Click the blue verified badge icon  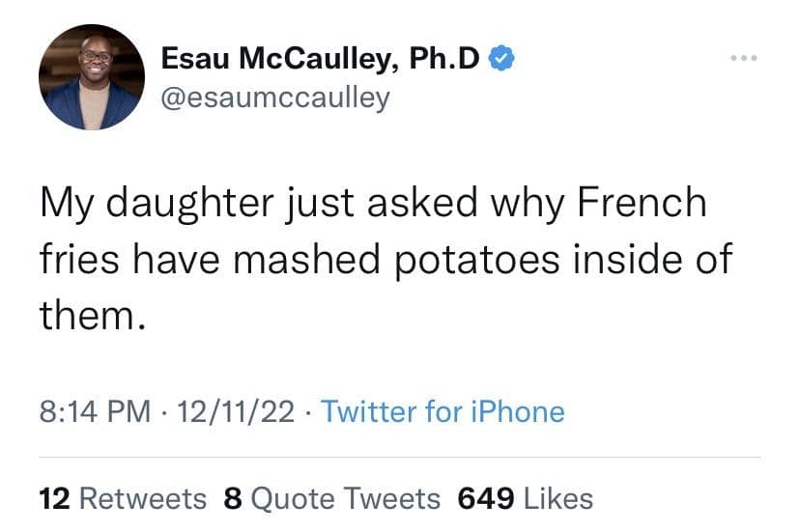pyautogui.click(x=500, y=59)
